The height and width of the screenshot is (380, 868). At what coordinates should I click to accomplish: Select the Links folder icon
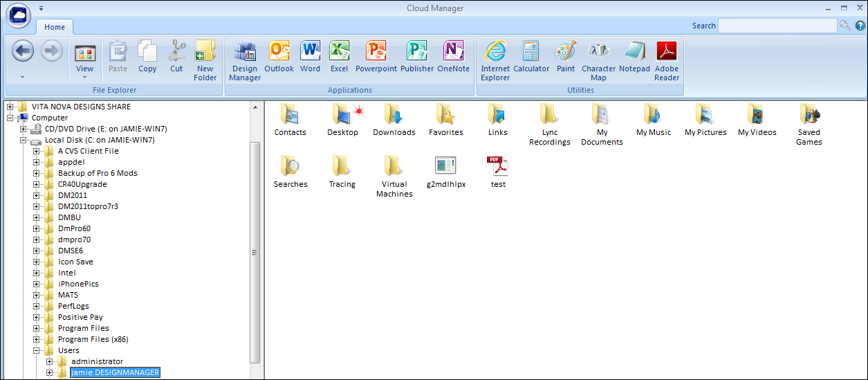pos(497,120)
